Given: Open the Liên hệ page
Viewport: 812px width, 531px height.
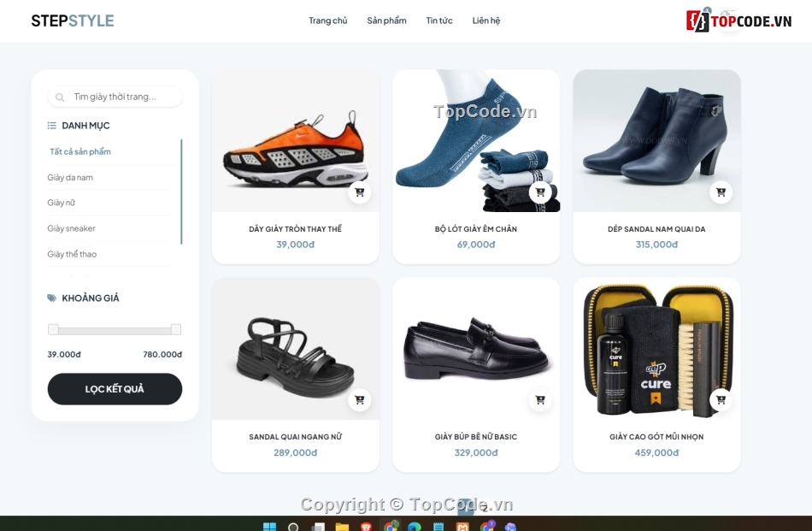Looking at the screenshot, I should (x=485, y=21).
